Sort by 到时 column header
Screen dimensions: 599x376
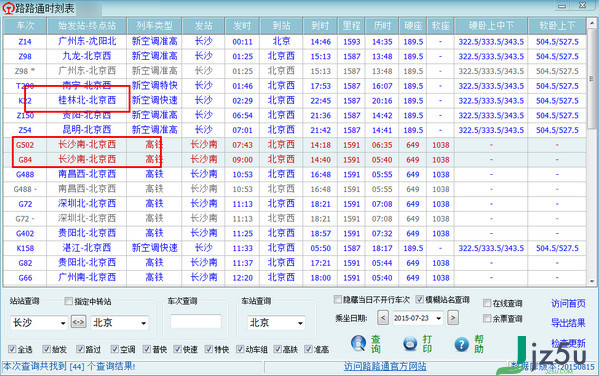tap(320, 26)
